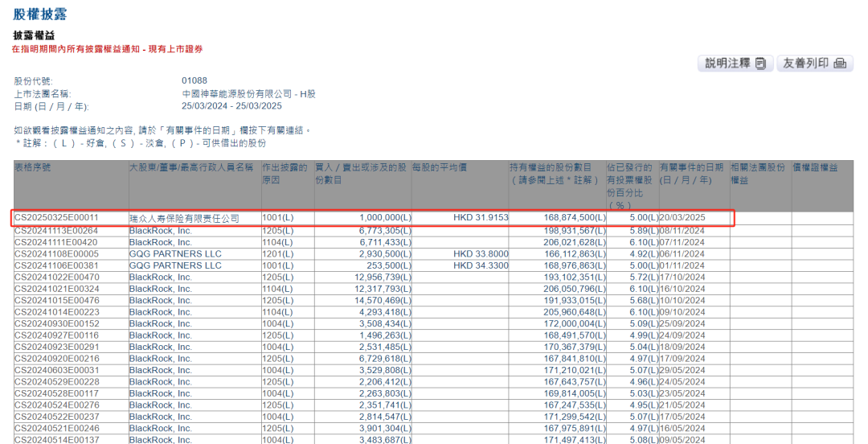Click column header 每股的平均價
This screenshot has width=868, height=444.
(x=440, y=166)
